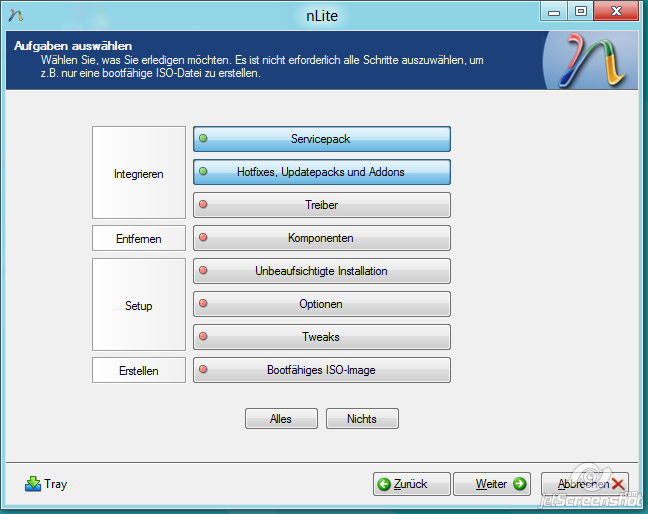Enable the Optionen task
The image size is (648, 514).
click(x=322, y=304)
